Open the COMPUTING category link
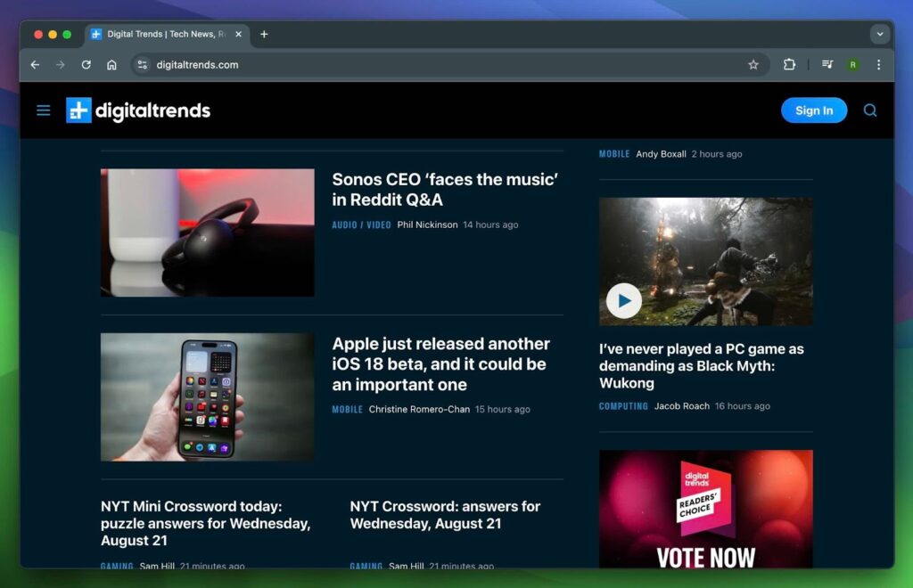This screenshot has height=588, width=913. 623,406
